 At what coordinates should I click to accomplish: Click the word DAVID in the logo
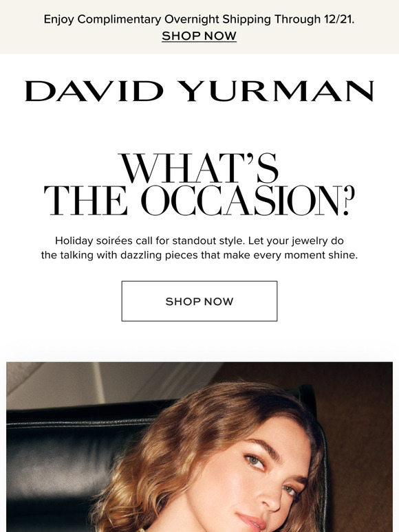pyautogui.click(x=94, y=91)
